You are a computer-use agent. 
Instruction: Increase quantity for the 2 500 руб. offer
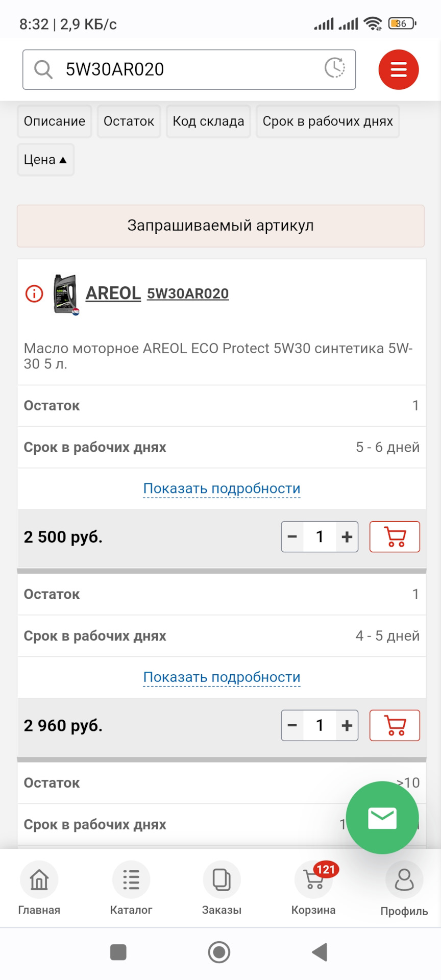click(x=347, y=537)
